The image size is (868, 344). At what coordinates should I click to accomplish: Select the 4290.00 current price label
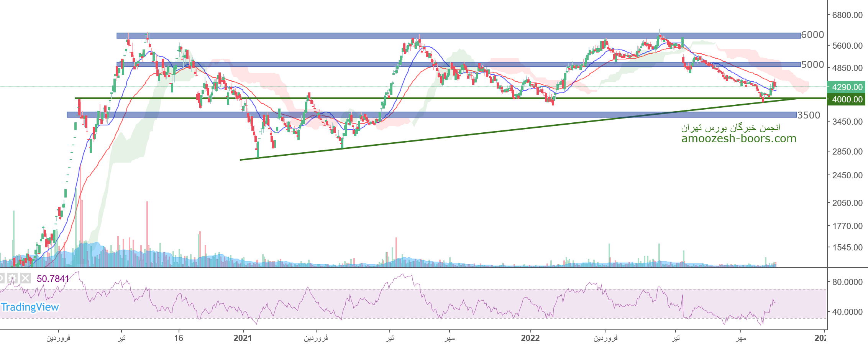[x=847, y=87]
